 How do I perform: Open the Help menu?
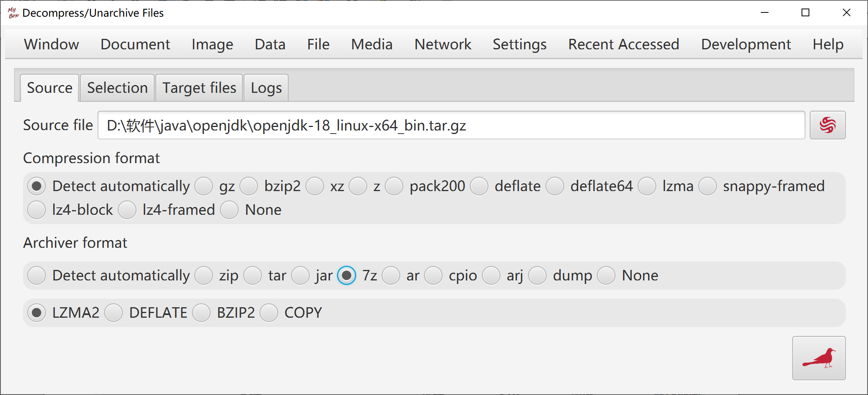pos(828,44)
